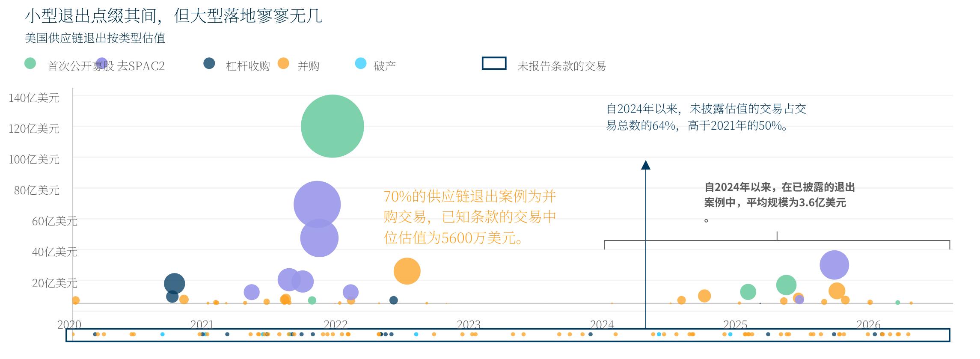Click the green bubble just after 2025
980x359 pixels.
tap(748, 292)
